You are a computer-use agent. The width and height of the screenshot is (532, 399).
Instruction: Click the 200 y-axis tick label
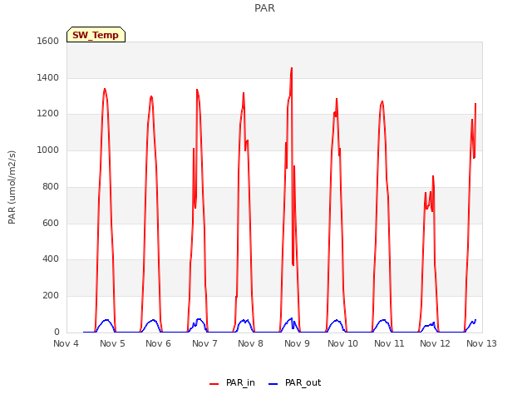pyautogui.click(x=51, y=296)
